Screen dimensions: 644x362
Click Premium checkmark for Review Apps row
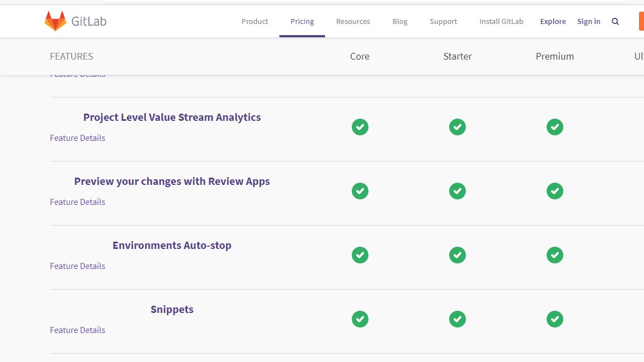(x=554, y=191)
